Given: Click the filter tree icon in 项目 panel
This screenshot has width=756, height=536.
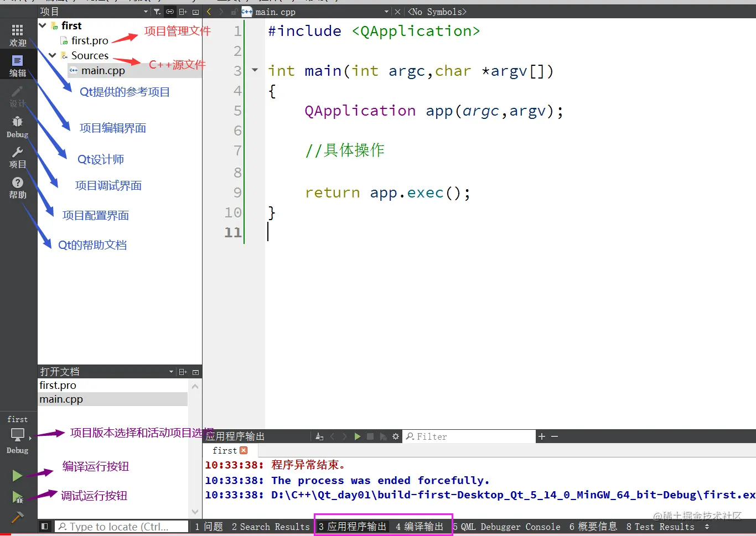Looking at the screenshot, I should coord(157,12).
